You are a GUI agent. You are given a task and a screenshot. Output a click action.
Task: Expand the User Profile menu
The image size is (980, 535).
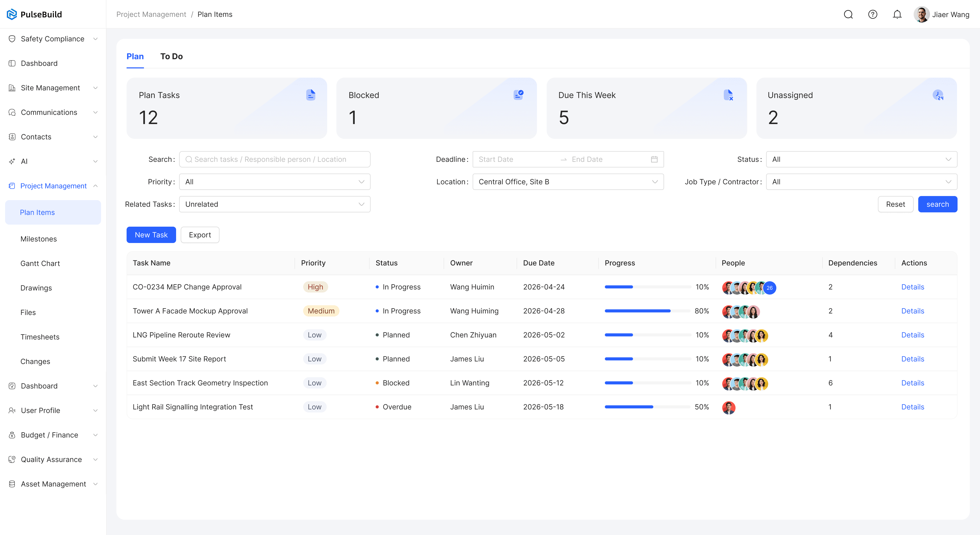tap(95, 411)
